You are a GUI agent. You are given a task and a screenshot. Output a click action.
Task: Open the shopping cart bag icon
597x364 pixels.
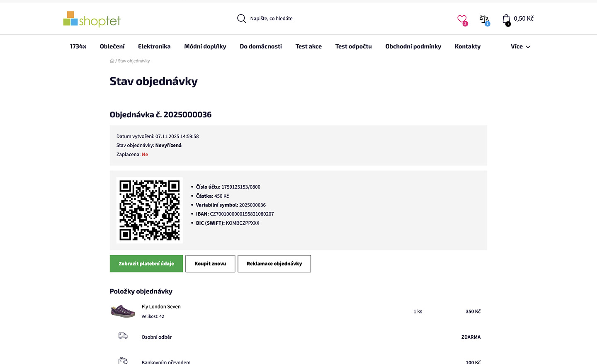click(x=506, y=19)
